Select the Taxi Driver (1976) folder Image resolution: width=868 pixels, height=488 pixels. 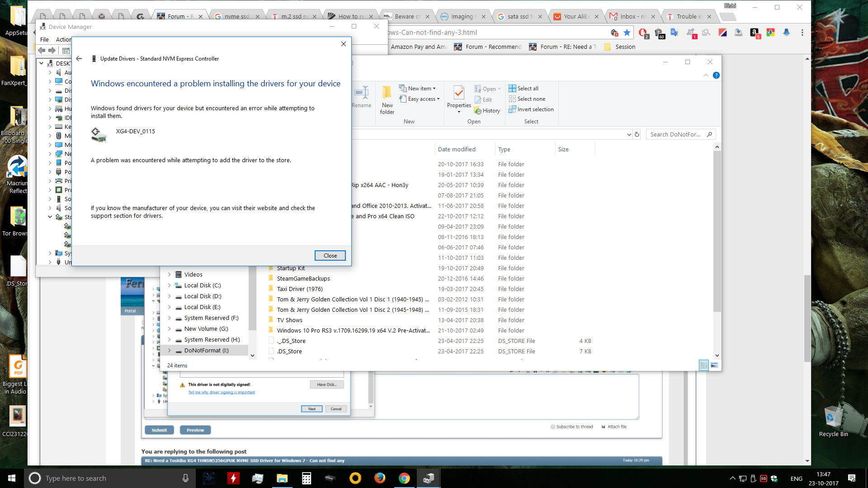tap(299, 289)
